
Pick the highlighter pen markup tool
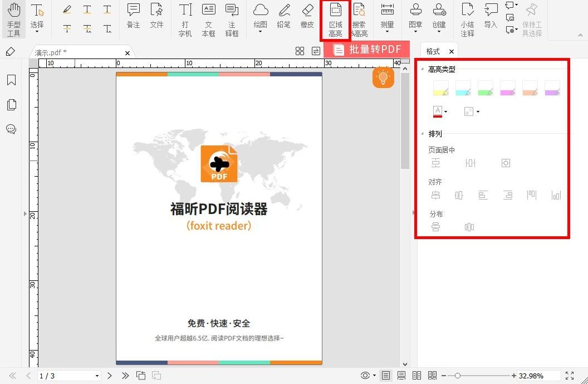pyautogui.click(x=67, y=9)
